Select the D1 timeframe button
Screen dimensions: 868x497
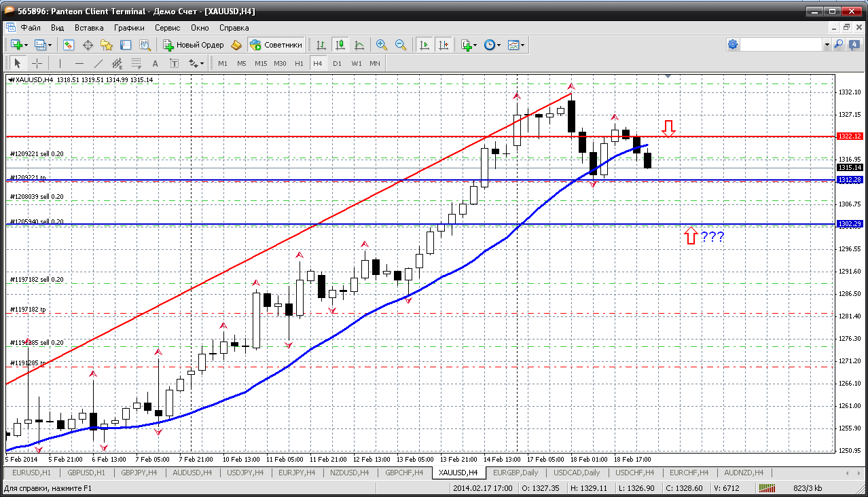pyautogui.click(x=337, y=63)
